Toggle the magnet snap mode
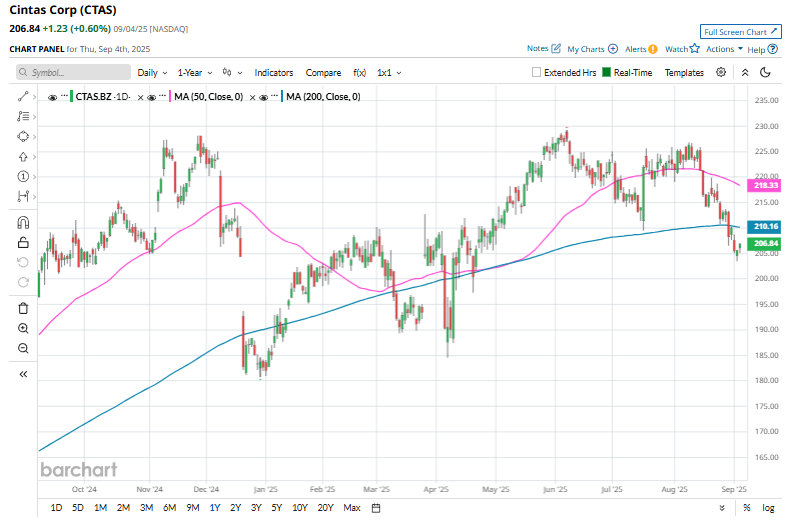This screenshot has height=527, width=787. (23, 222)
